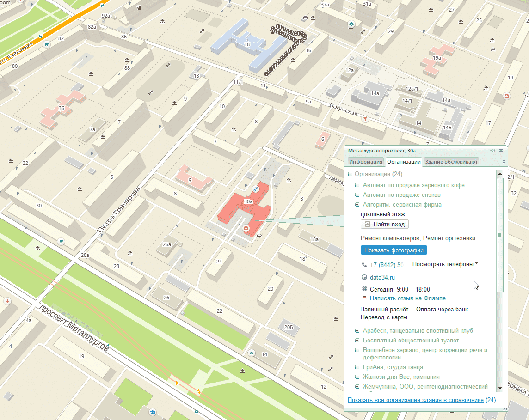Image resolution: width=529 pixels, height=420 pixels.
Task: Collapse the Алгоритм, сервисная фирма entry
Action: [x=357, y=205]
